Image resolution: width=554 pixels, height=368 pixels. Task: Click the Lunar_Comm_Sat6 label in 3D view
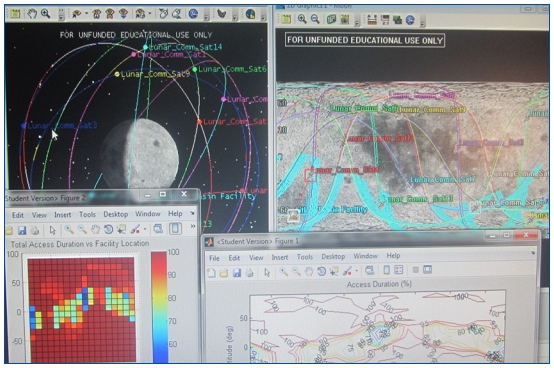pyautogui.click(x=232, y=69)
